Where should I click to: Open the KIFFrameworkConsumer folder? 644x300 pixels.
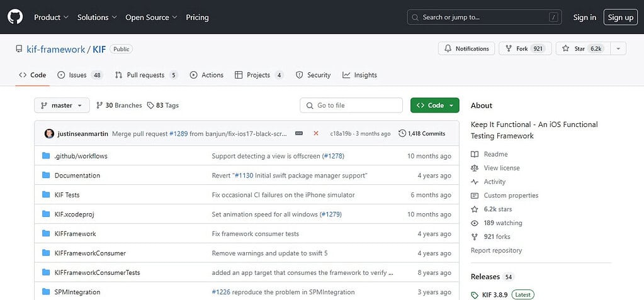(x=91, y=253)
